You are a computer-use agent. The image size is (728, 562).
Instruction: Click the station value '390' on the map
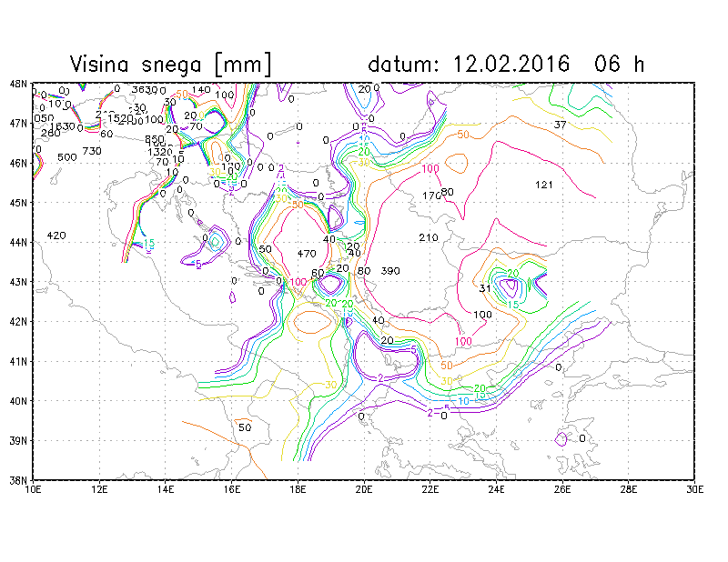click(390, 271)
